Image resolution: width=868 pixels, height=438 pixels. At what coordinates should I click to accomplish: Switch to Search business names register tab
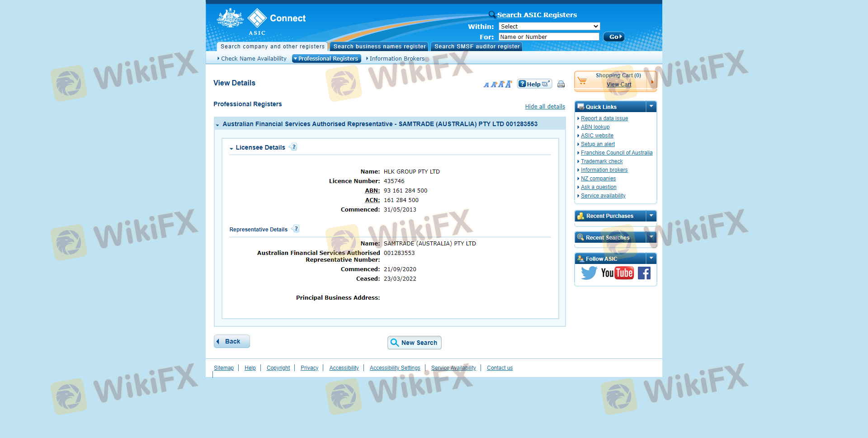(x=379, y=47)
